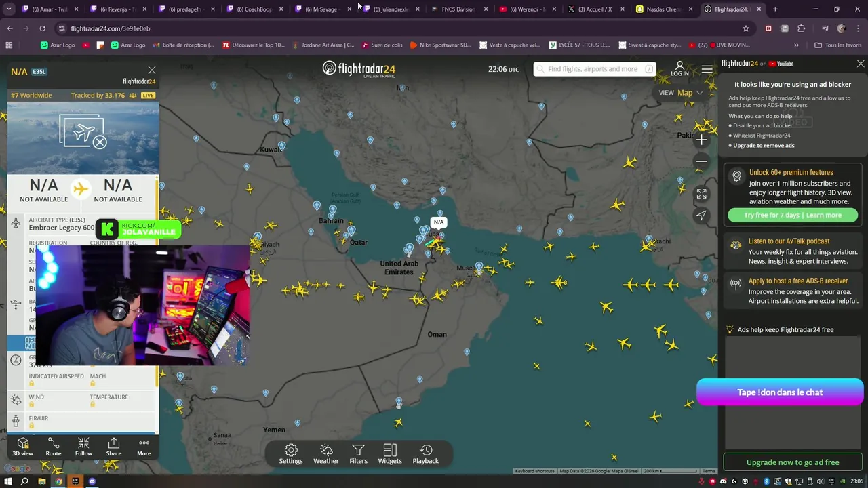Start the Playback feature
This screenshot has width=868, height=488.
pos(426,454)
